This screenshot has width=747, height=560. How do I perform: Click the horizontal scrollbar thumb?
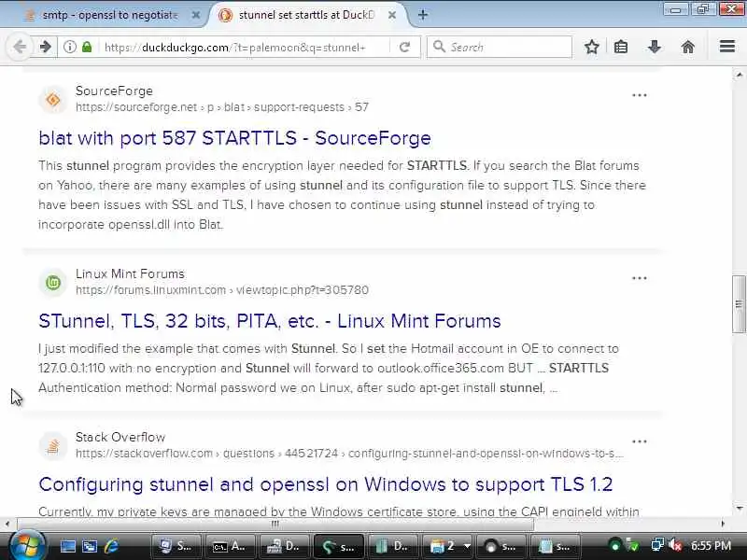[275, 525]
